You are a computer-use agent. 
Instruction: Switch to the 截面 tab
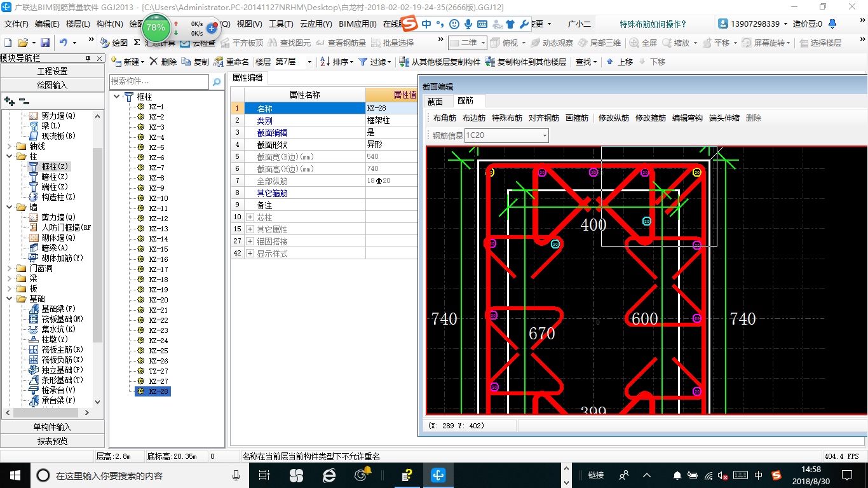(435, 101)
